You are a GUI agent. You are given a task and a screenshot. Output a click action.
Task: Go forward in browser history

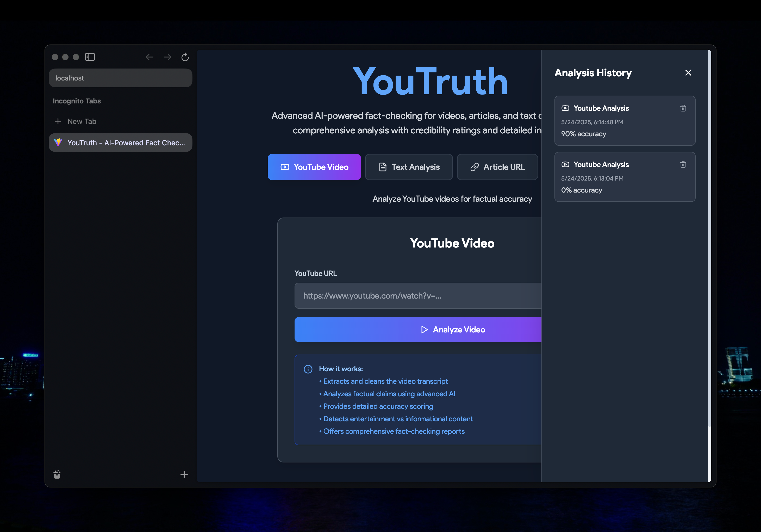click(x=167, y=57)
